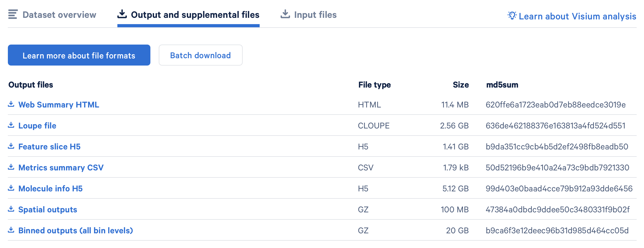644x248 pixels.
Task: Download the Loupe file
Action: pos(37,126)
